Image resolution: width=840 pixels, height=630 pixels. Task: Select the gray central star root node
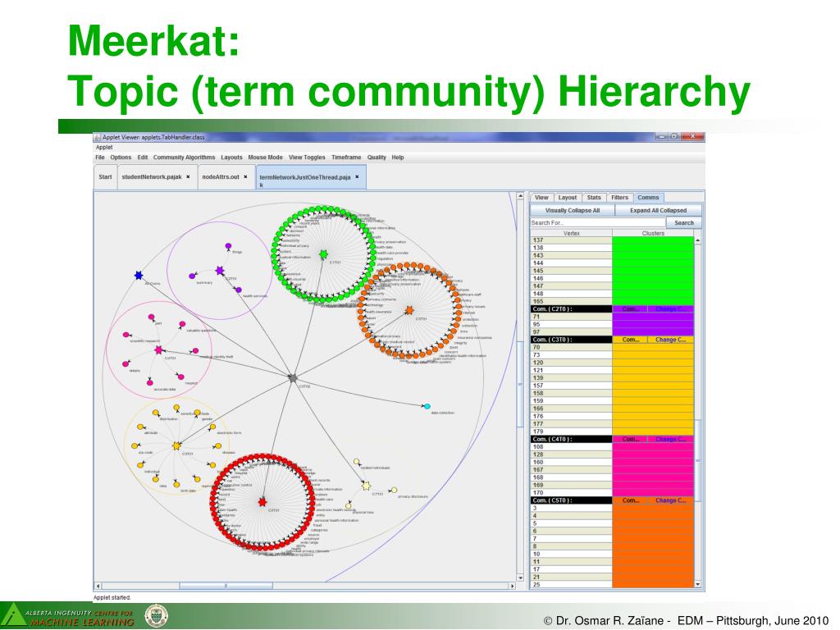click(x=293, y=378)
